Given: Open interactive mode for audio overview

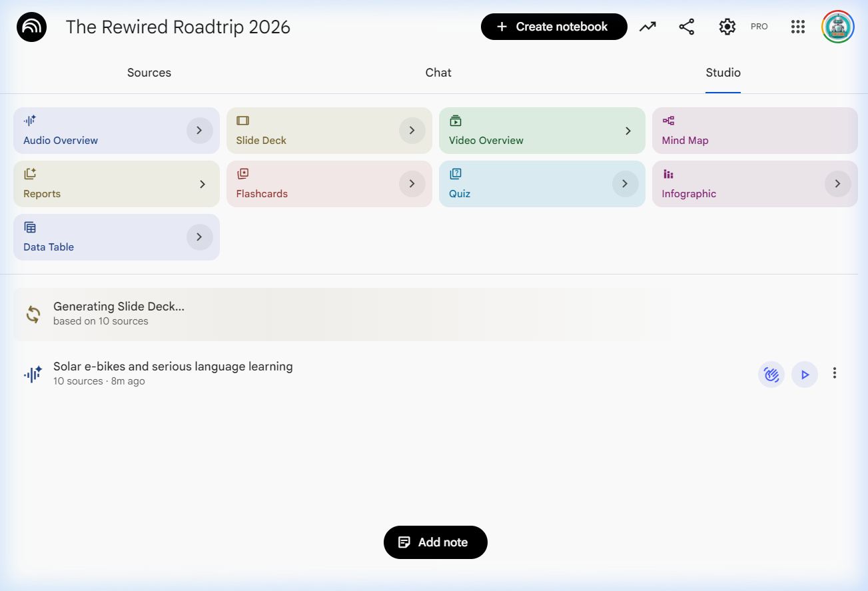Looking at the screenshot, I should pos(771,374).
